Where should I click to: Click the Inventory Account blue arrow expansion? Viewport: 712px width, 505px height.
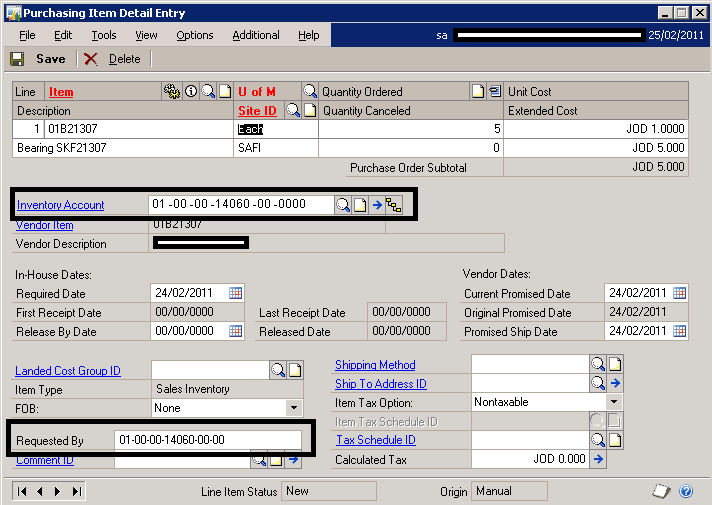pyautogui.click(x=377, y=205)
